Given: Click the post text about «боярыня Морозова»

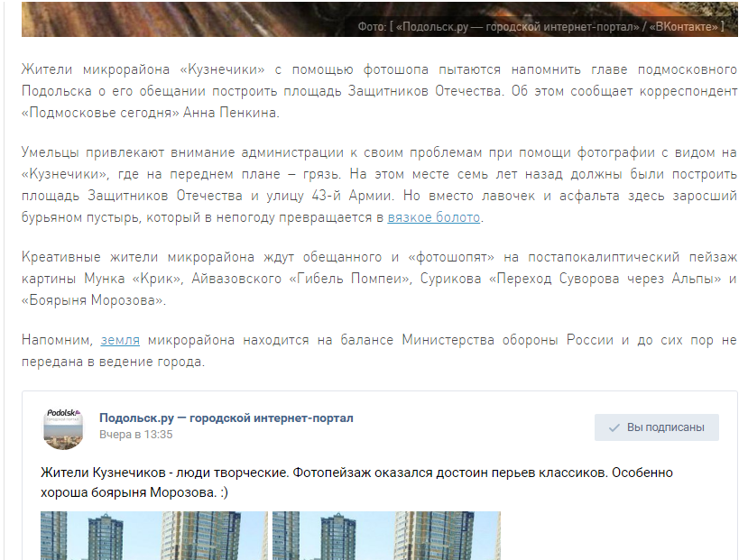Looking at the screenshot, I should [x=356, y=481].
